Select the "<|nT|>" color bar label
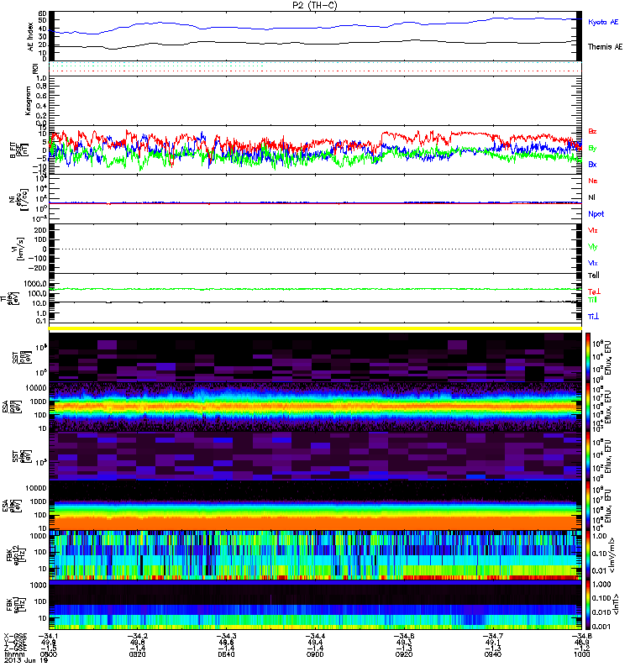The width and height of the screenshot is (630, 672). (x=616, y=604)
